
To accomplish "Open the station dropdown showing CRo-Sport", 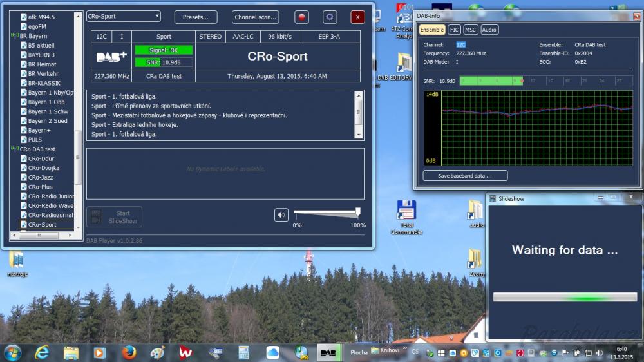I will pos(123,16).
